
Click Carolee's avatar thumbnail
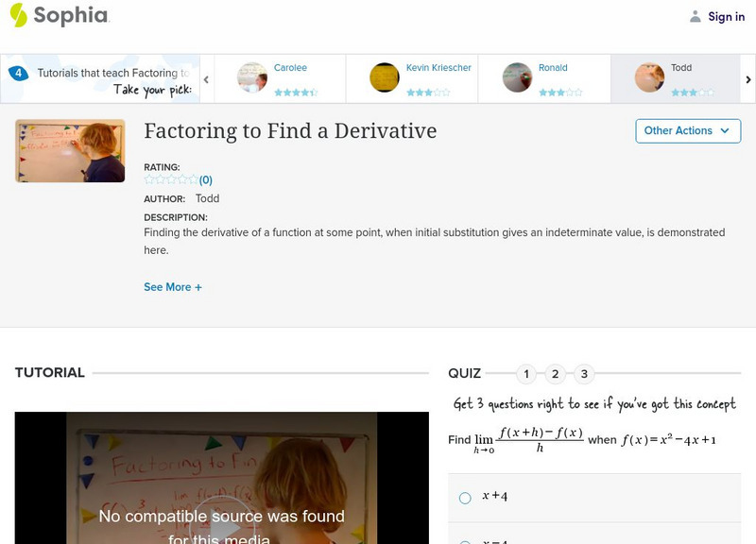pos(252,77)
